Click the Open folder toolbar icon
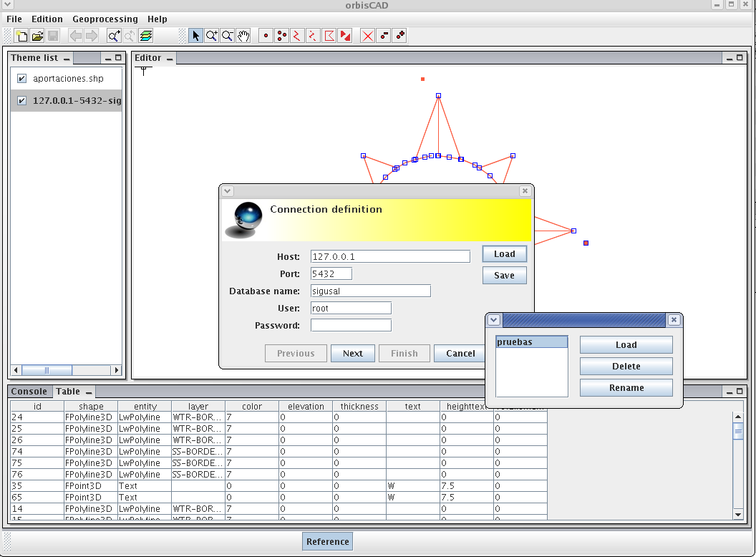The image size is (756, 557). tap(37, 36)
